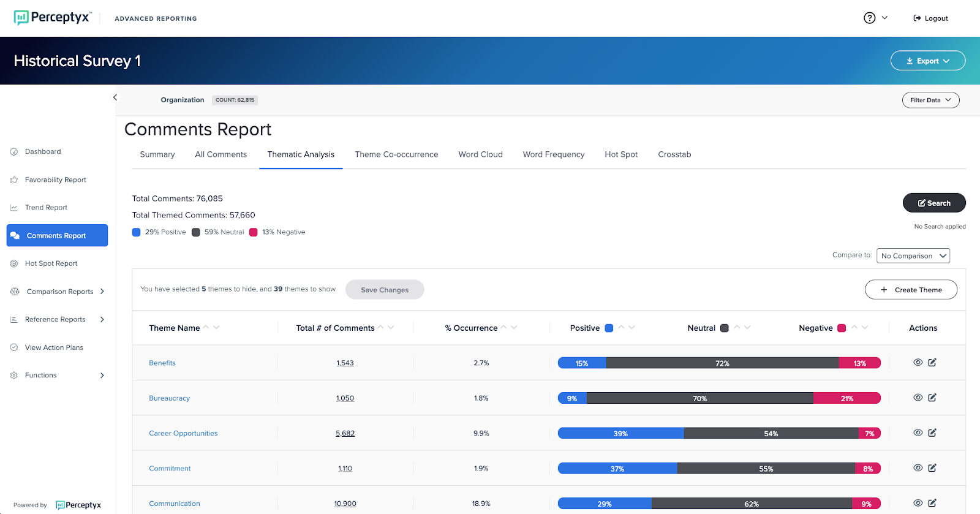The image size is (980, 514).
Task: Edit the Communication theme
Action: coord(932,503)
